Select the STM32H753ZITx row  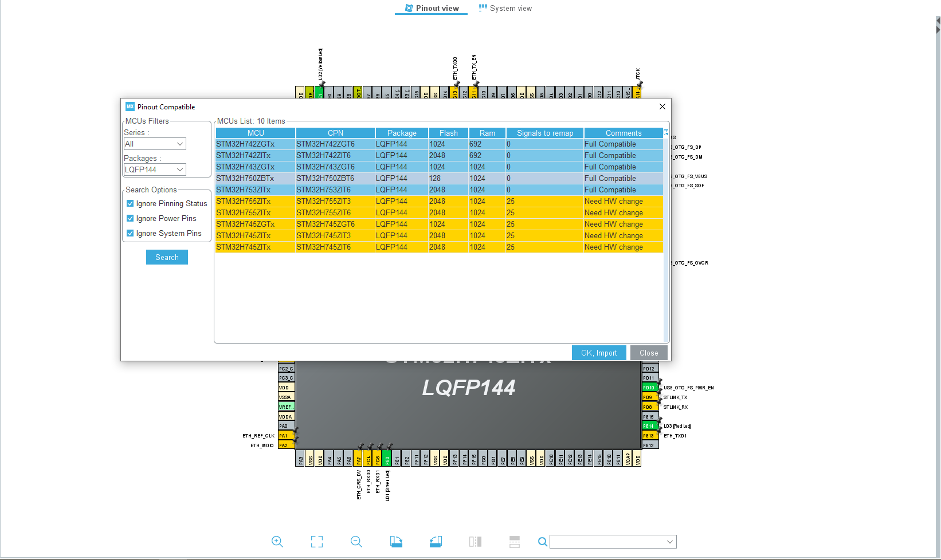439,190
